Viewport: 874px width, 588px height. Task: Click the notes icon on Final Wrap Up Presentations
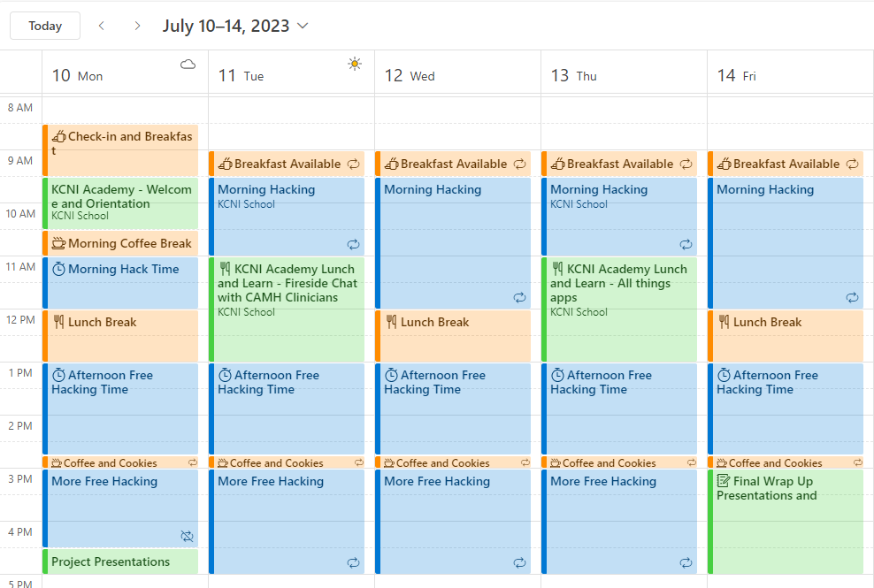point(724,481)
